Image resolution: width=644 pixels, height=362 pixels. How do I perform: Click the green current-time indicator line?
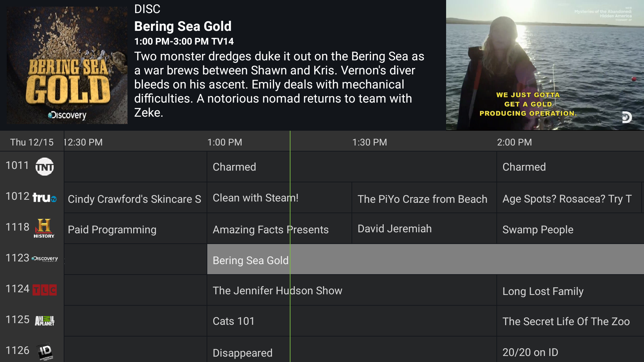tap(290, 251)
